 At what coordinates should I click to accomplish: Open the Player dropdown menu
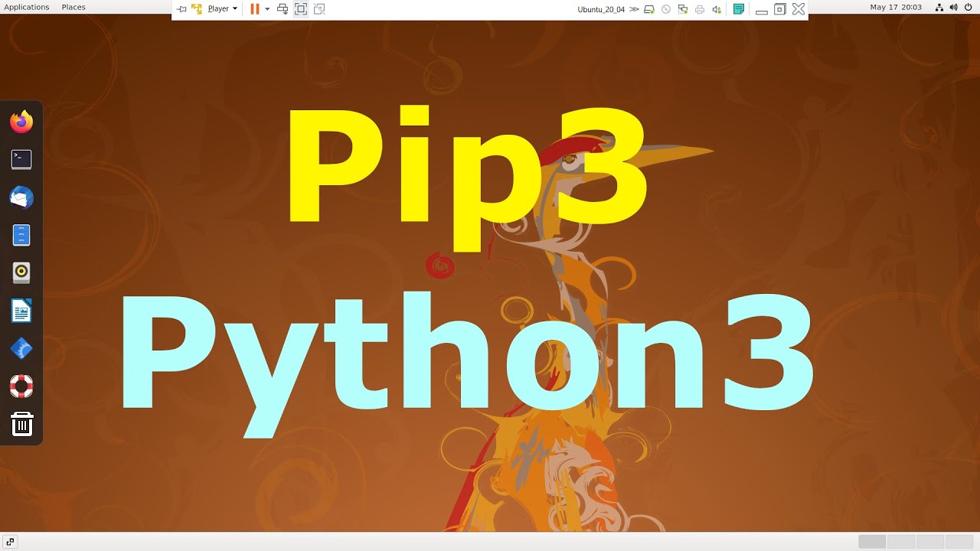pos(222,9)
